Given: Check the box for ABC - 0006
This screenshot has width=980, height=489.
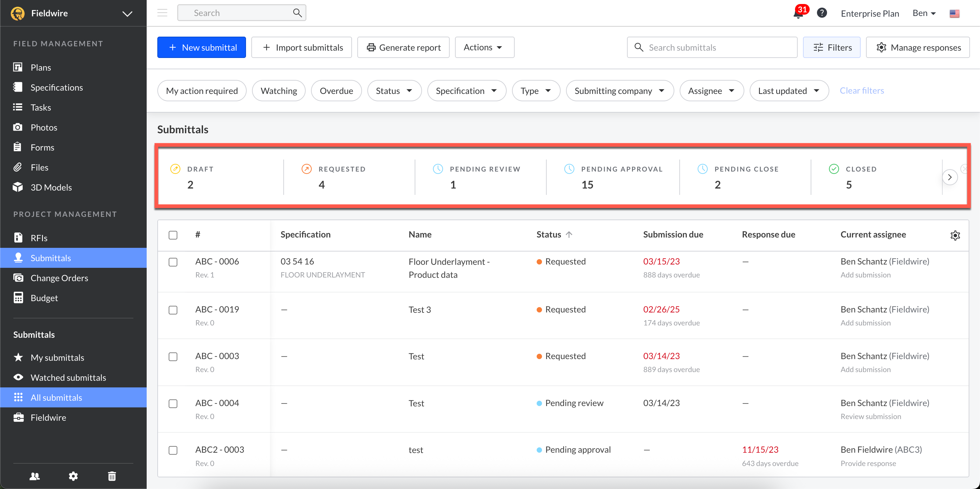Looking at the screenshot, I should coord(173,262).
